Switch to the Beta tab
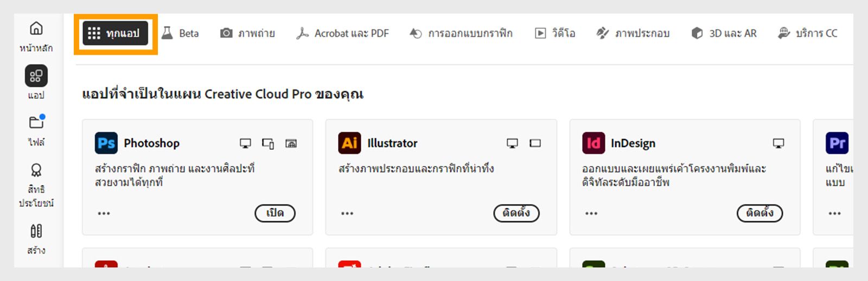 [181, 34]
